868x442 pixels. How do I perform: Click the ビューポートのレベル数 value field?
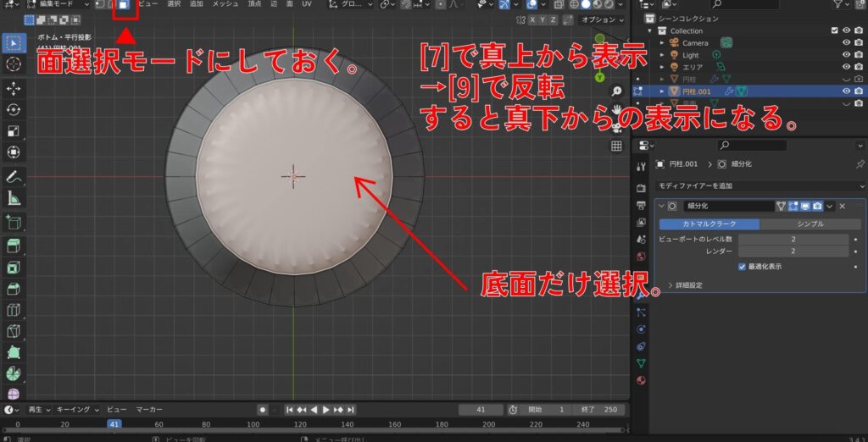793,240
